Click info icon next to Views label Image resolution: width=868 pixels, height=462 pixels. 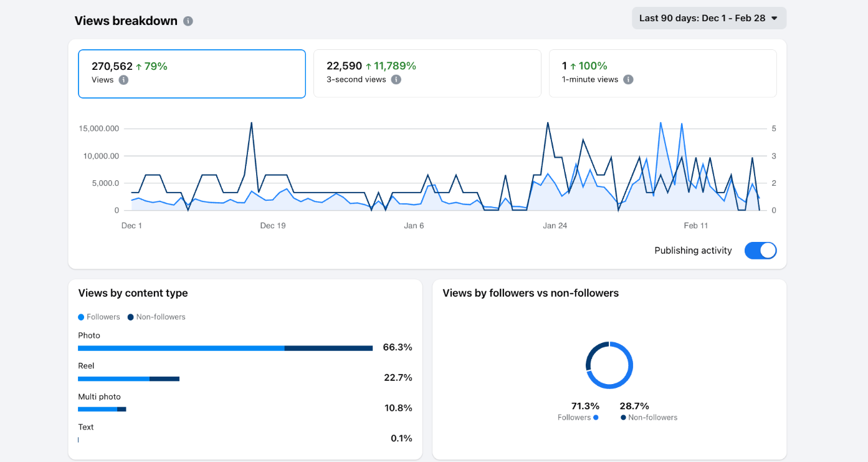pos(123,80)
